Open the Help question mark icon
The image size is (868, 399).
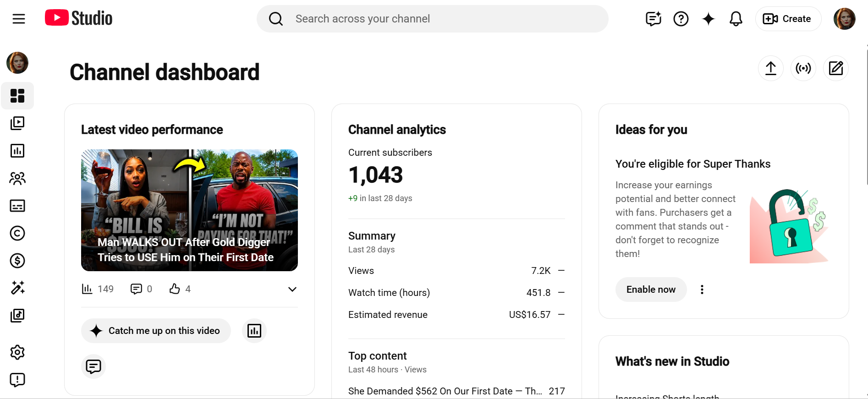coord(681,19)
